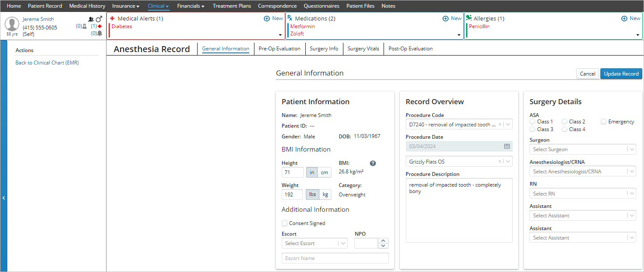Click the lab flask icon in patient header
The image size is (644, 272).
(84, 26)
